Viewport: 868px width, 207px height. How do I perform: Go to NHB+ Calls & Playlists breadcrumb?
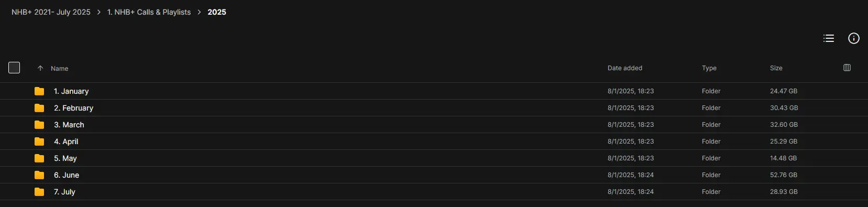pyautogui.click(x=149, y=12)
